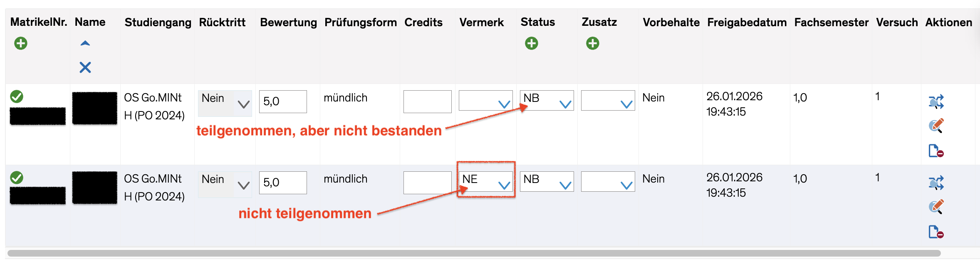Click the Bewertung field showing 5,0 in first row
The image size is (980, 262).
click(283, 101)
